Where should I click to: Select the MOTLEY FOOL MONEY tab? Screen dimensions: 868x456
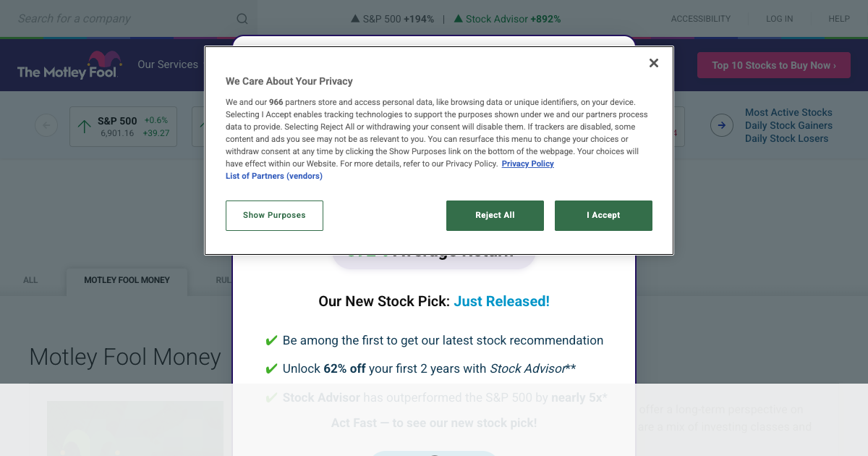tap(126, 280)
